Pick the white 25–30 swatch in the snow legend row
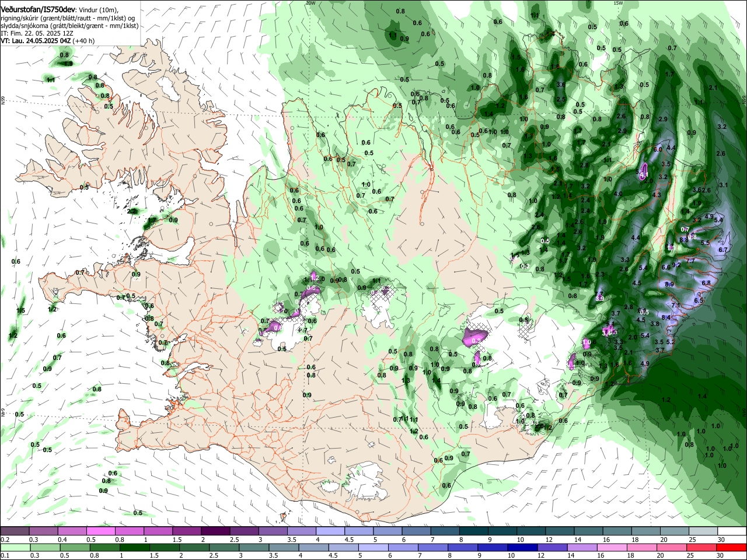 tap(703, 531)
